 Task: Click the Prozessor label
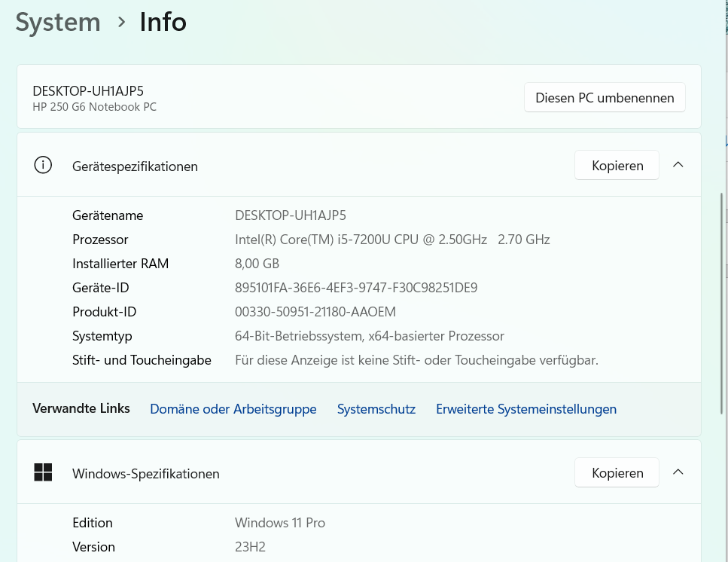pos(100,240)
